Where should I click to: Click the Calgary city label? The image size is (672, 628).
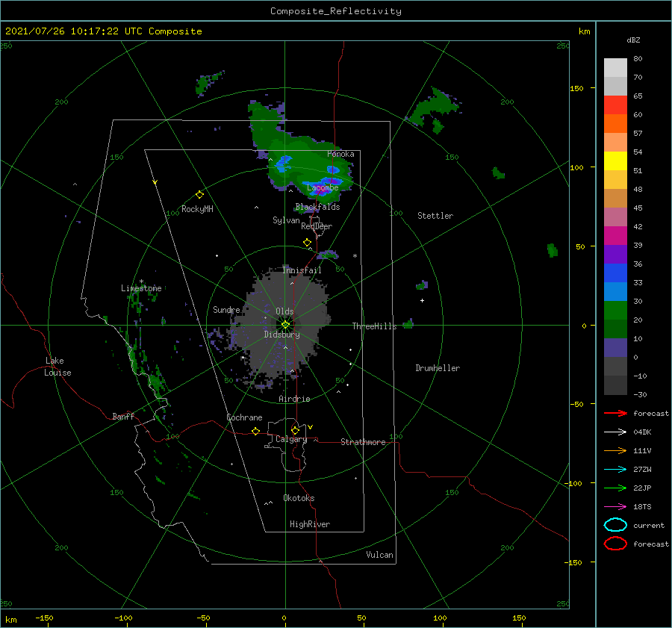pyautogui.click(x=291, y=439)
